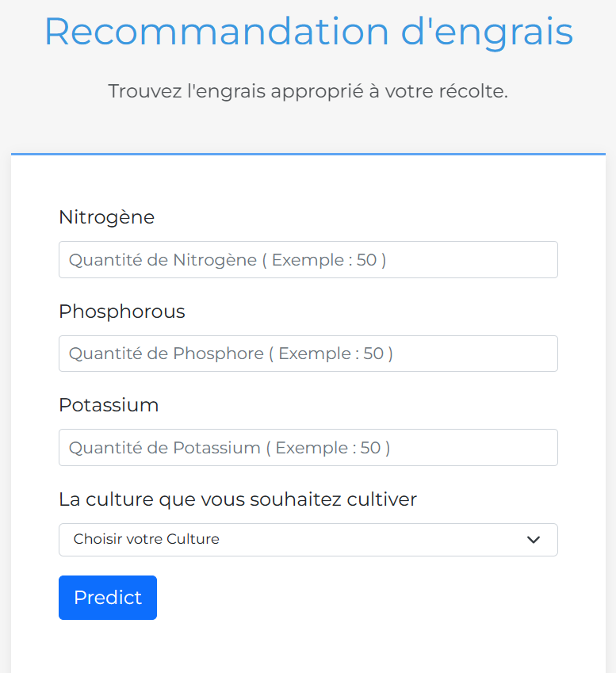The width and height of the screenshot is (616, 673).
Task: Click the 'La culture que vous souhaitez cultiver' label
Action: pos(237,499)
